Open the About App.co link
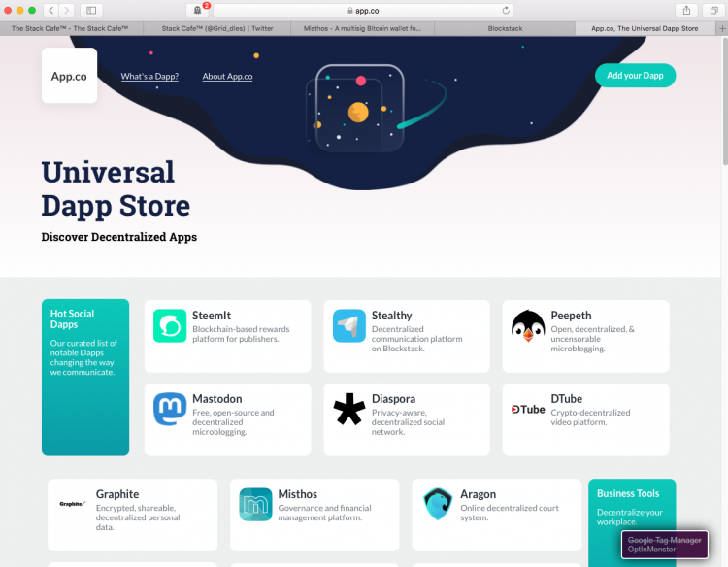This screenshot has height=567, width=728. (227, 76)
